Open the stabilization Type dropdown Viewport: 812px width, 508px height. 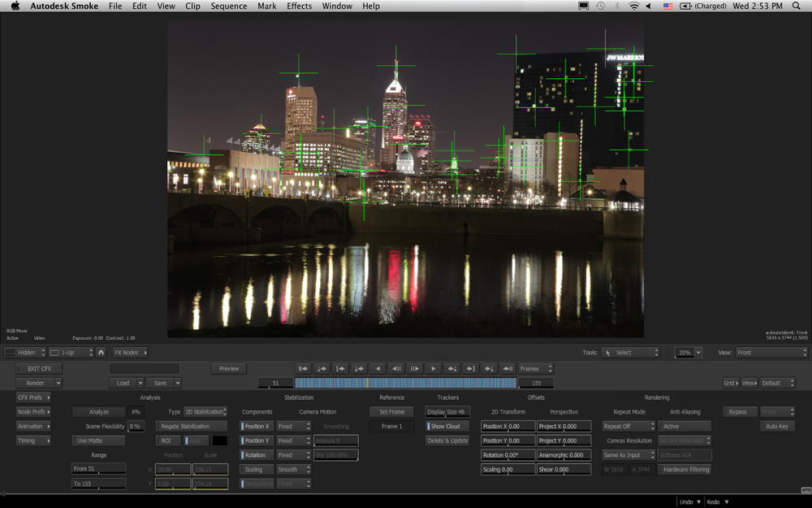click(205, 412)
